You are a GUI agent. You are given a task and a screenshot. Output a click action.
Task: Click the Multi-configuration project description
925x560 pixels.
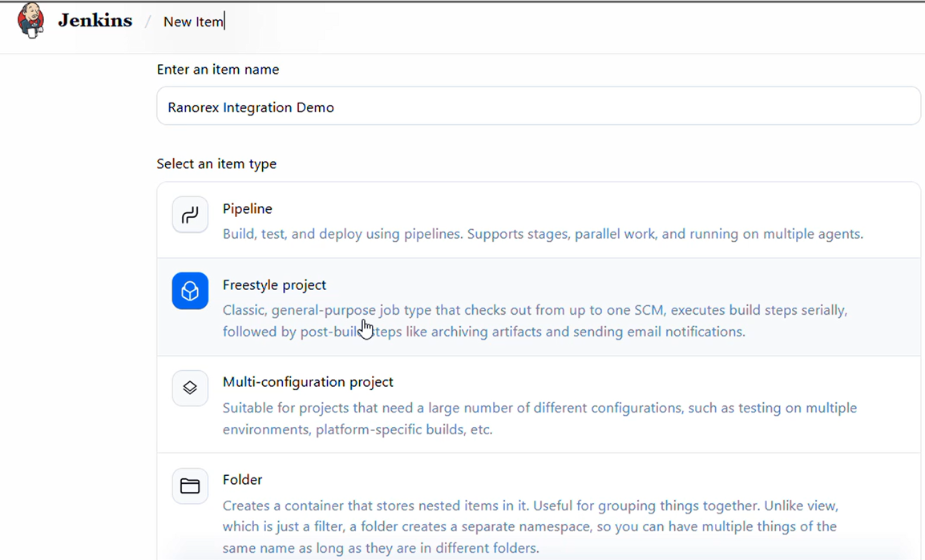pos(539,418)
